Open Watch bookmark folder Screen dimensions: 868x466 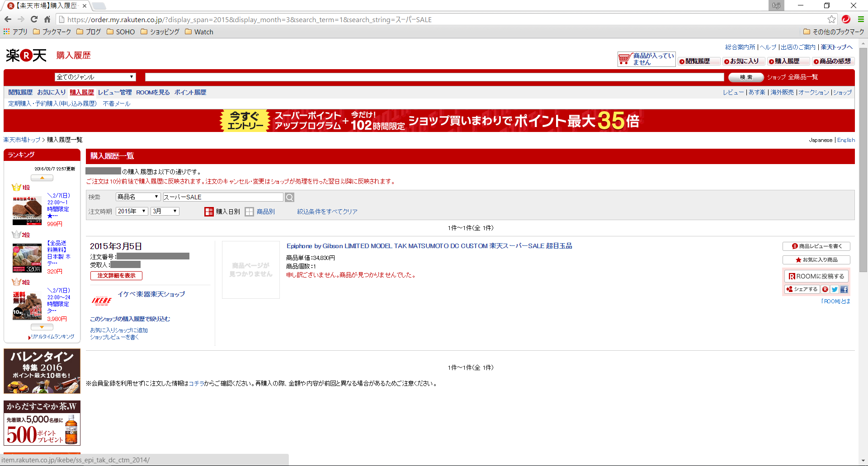tap(199, 32)
